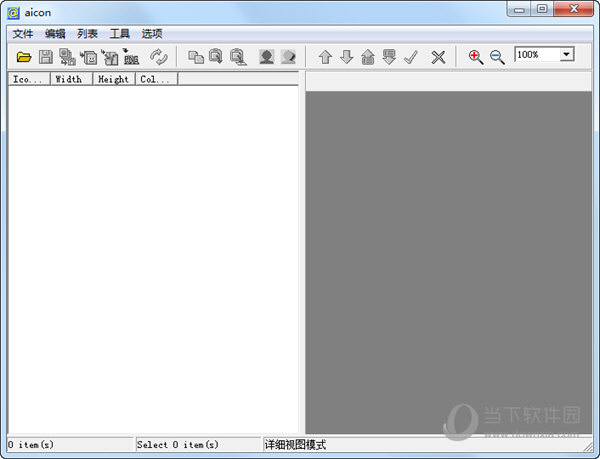Move item to top of list

(x=368, y=57)
